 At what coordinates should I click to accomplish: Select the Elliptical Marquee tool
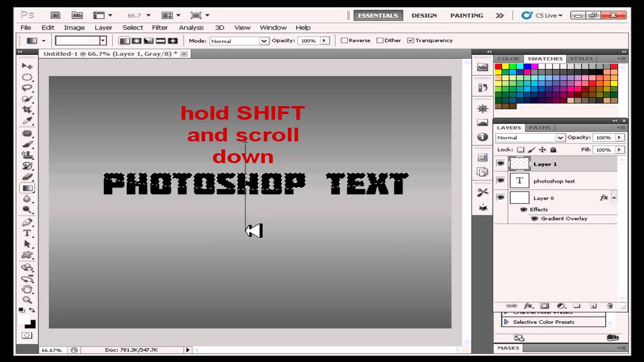(x=27, y=77)
